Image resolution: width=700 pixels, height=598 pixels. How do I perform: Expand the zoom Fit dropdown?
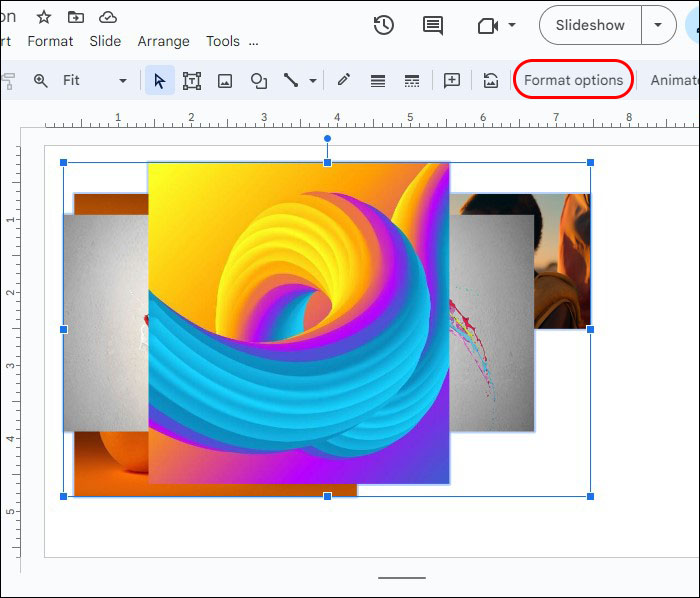pyautogui.click(x=123, y=81)
